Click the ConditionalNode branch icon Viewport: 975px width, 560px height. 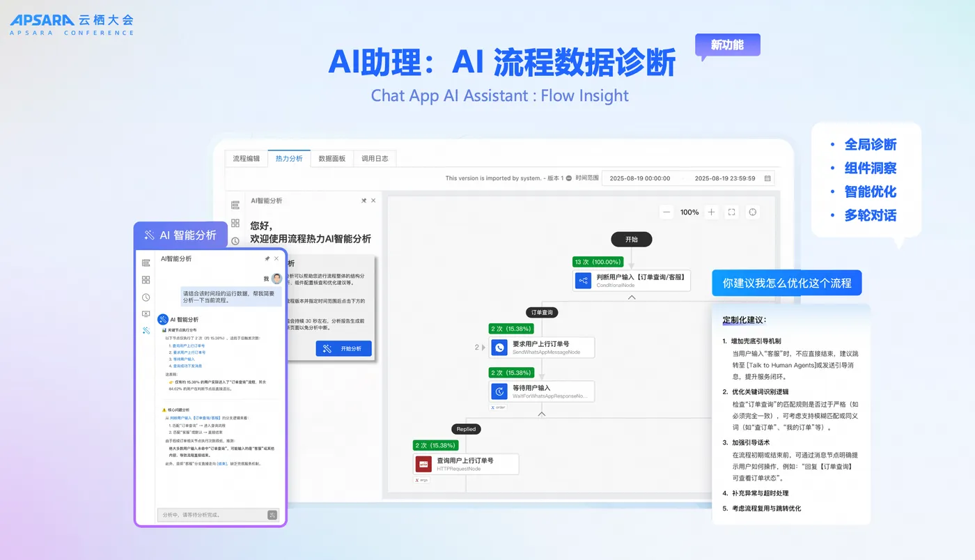(584, 281)
